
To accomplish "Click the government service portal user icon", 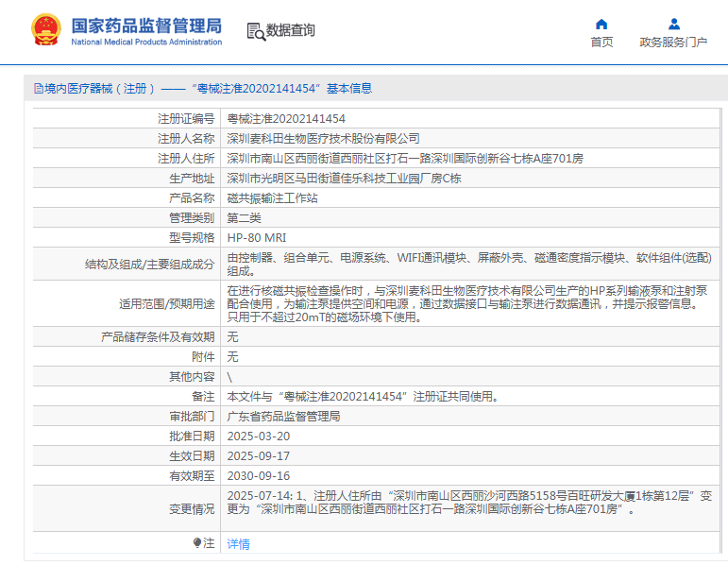I will point(673,24).
